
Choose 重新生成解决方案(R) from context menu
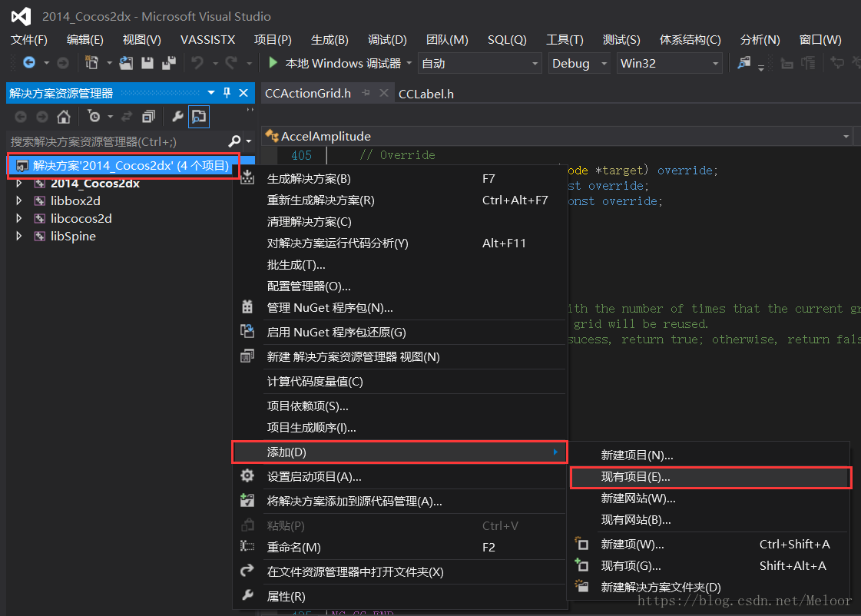(x=399, y=200)
